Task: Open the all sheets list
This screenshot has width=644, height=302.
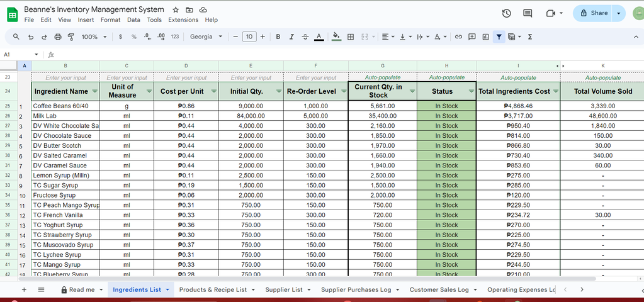Action: pyautogui.click(x=41, y=289)
